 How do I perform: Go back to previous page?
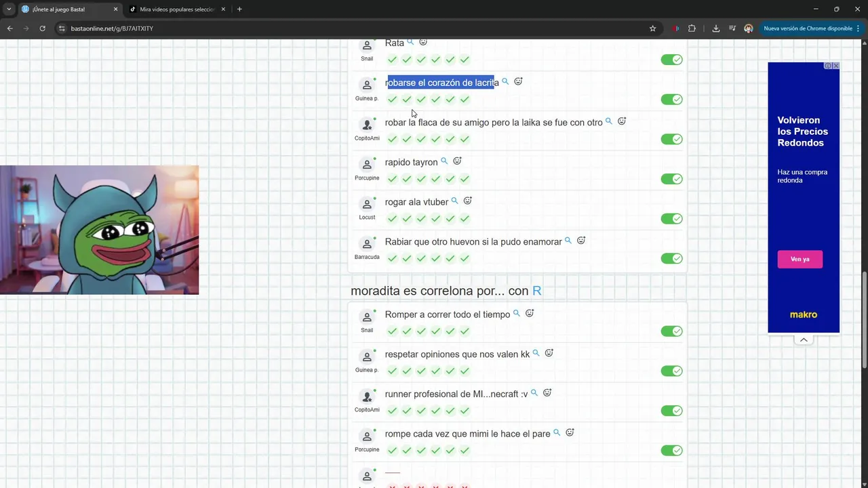tap(10, 28)
